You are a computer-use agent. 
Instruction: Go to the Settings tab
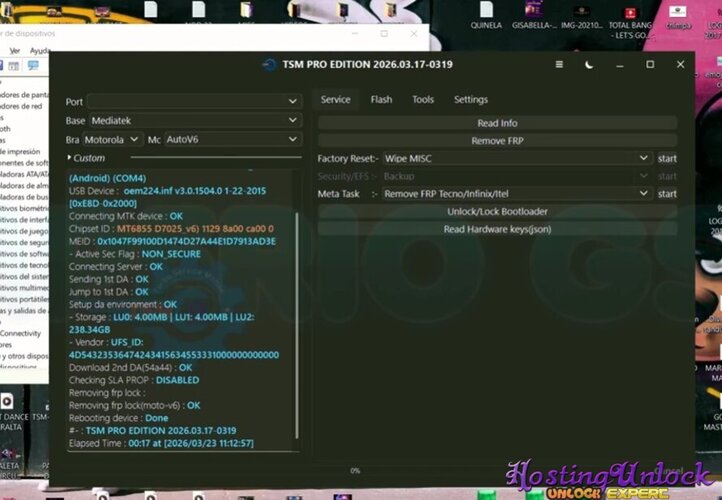click(471, 100)
